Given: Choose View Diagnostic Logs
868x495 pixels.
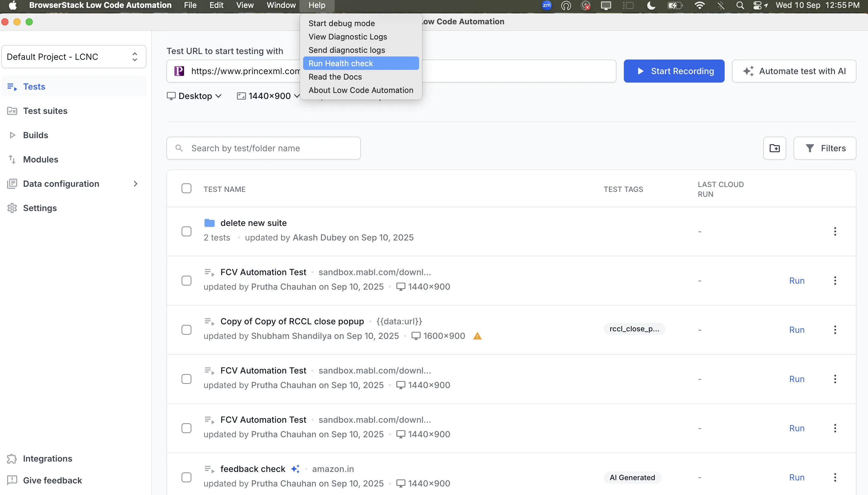Looking at the screenshot, I should pos(361,37).
